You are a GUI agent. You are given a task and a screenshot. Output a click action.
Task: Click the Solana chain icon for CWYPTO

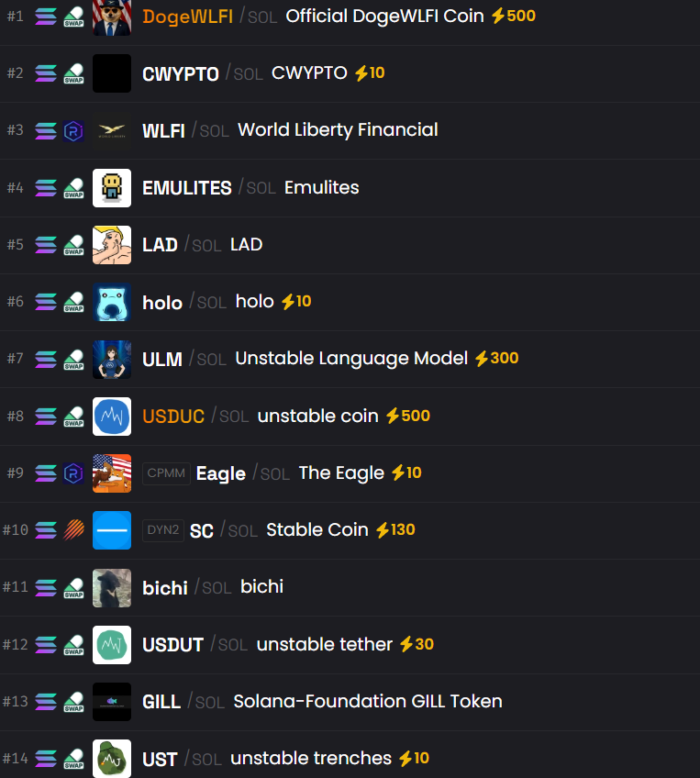[46, 74]
